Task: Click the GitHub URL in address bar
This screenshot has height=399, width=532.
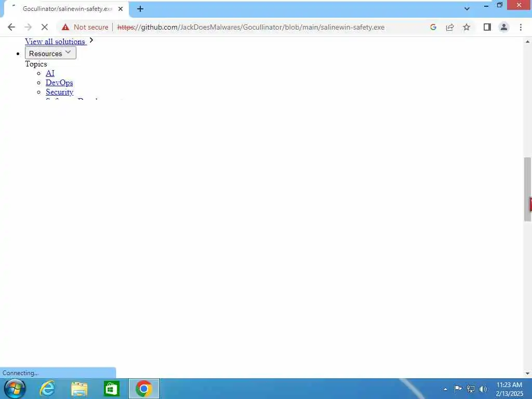Action: (x=251, y=27)
